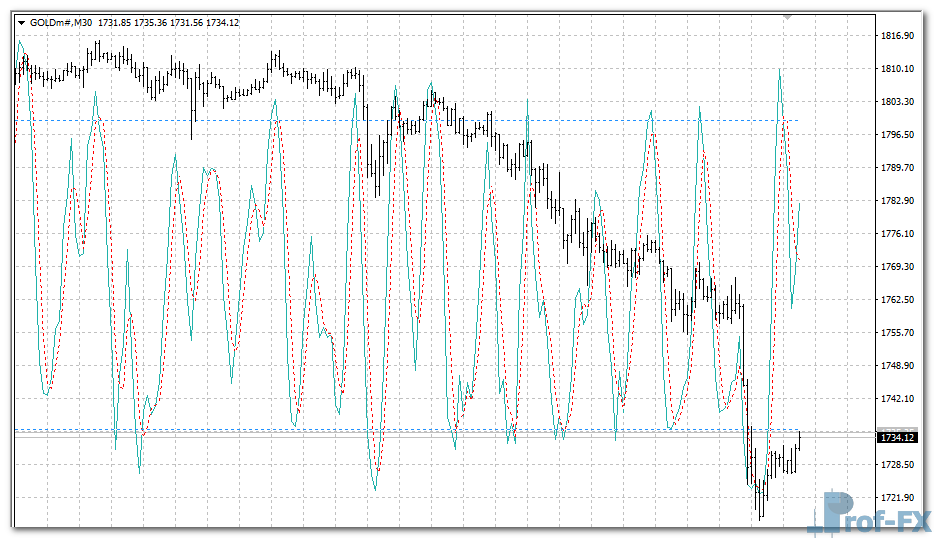Click the 1776.10 price scale label
Viewport: 934px width, 538px height.
coord(897,234)
